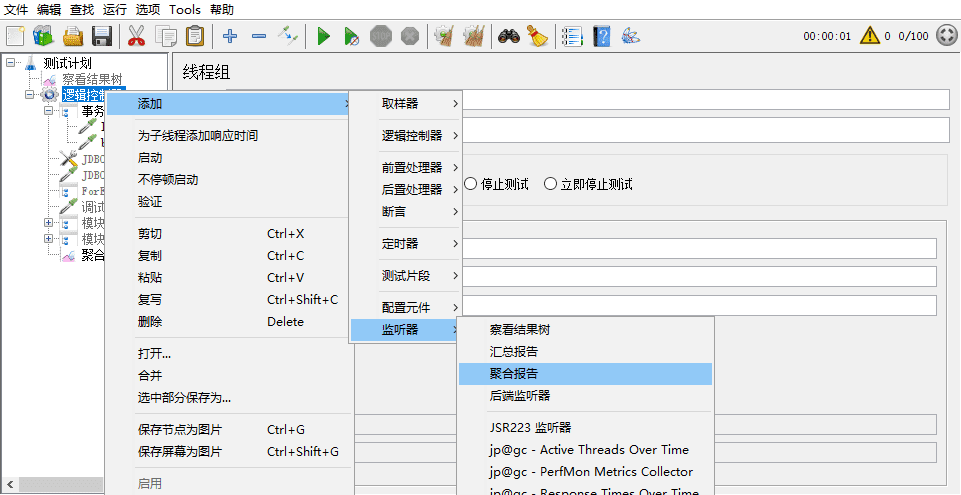The width and height of the screenshot is (961, 495).
Task: Open the 选项 menu
Action: [x=148, y=10]
